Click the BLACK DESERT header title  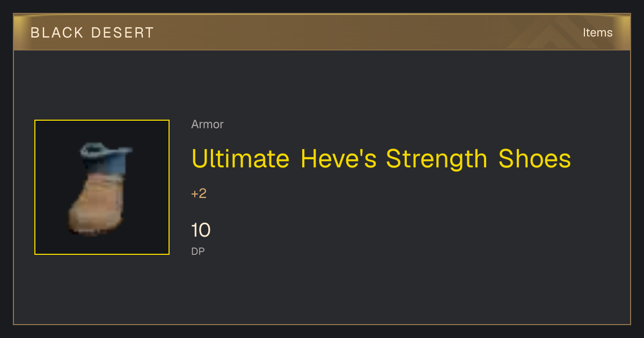[x=92, y=33]
